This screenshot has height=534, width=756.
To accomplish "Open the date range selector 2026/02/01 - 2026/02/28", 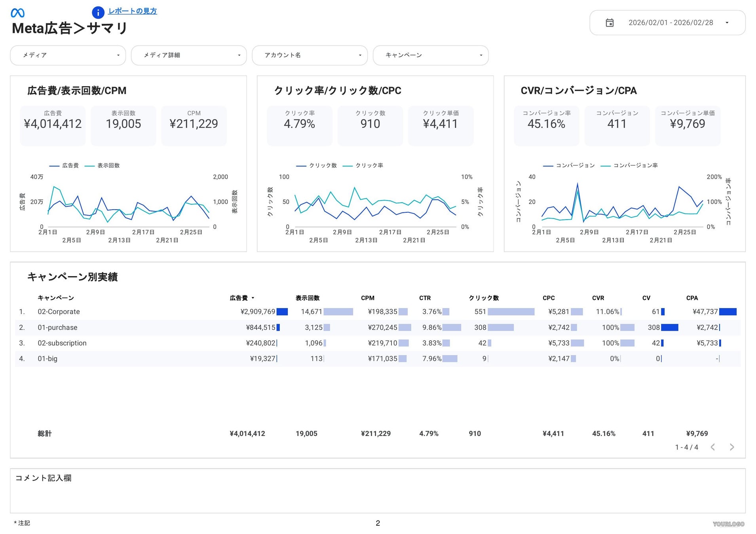I will point(671,23).
